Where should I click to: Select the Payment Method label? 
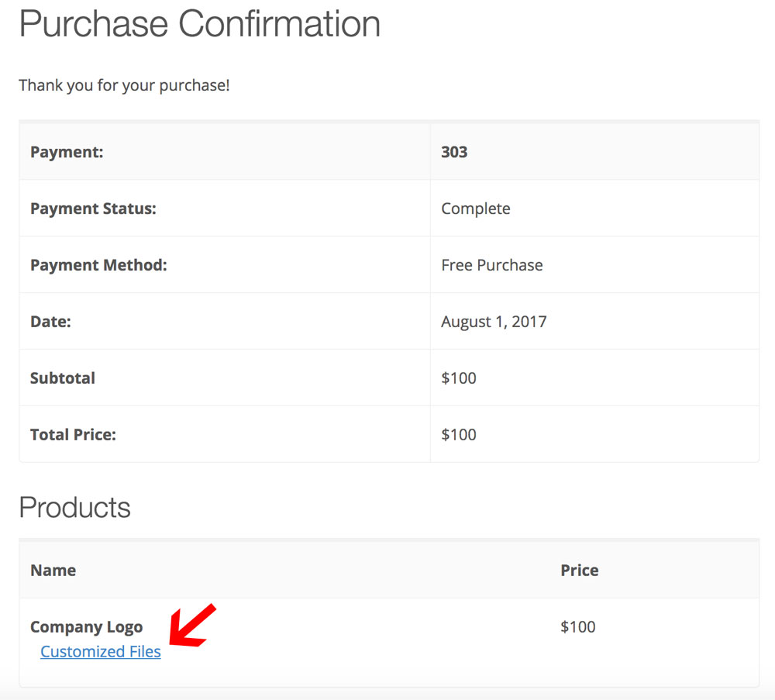pos(98,265)
